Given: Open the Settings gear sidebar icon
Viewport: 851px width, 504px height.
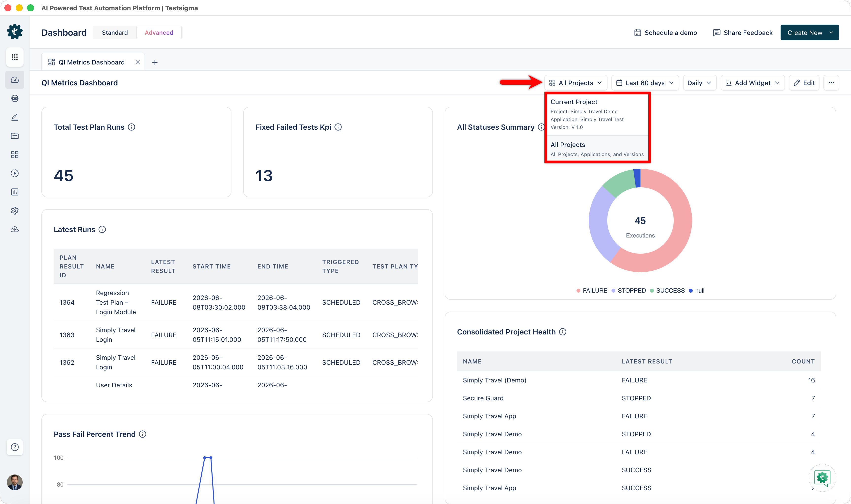Looking at the screenshot, I should 15,211.
